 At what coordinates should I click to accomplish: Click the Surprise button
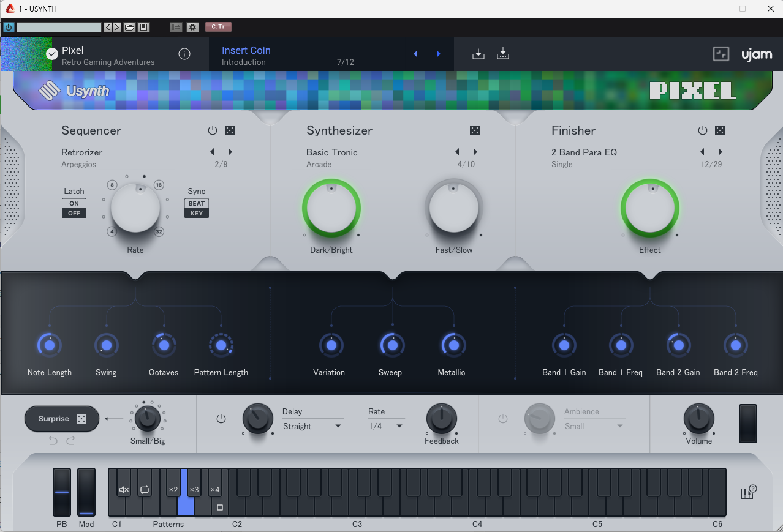[62, 419]
